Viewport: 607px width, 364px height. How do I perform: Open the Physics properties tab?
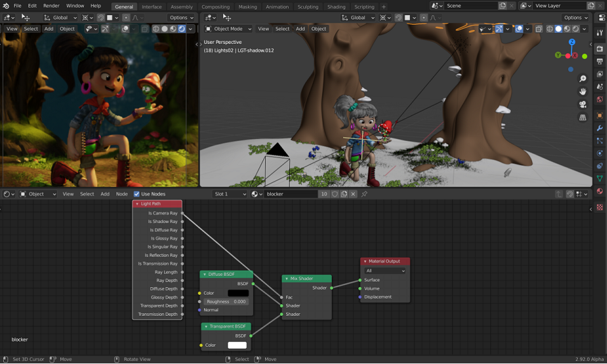point(599,153)
